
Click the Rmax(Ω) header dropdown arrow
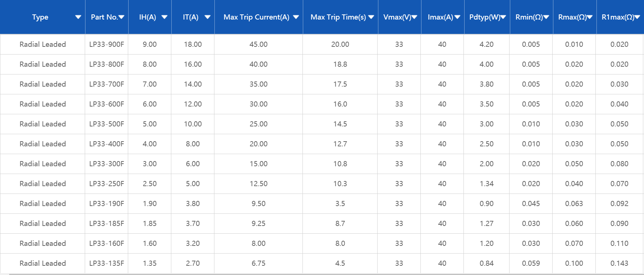(590, 17)
